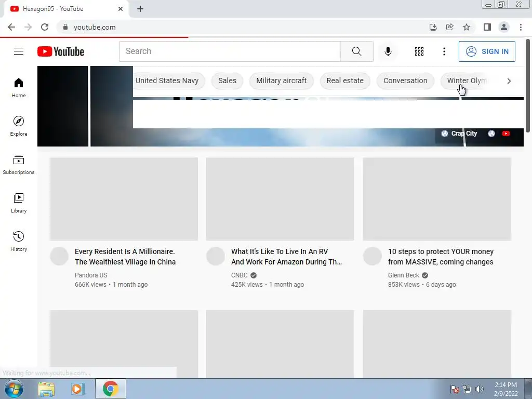This screenshot has width=532, height=399.
Task: Reload the page
Action: pos(45,27)
